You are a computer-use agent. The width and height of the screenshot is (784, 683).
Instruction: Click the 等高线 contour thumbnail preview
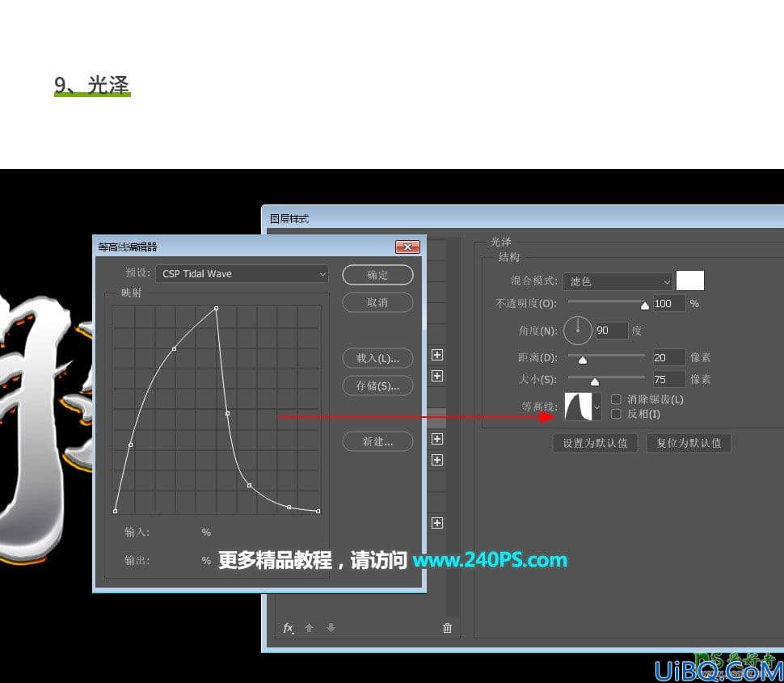point(579,407)
